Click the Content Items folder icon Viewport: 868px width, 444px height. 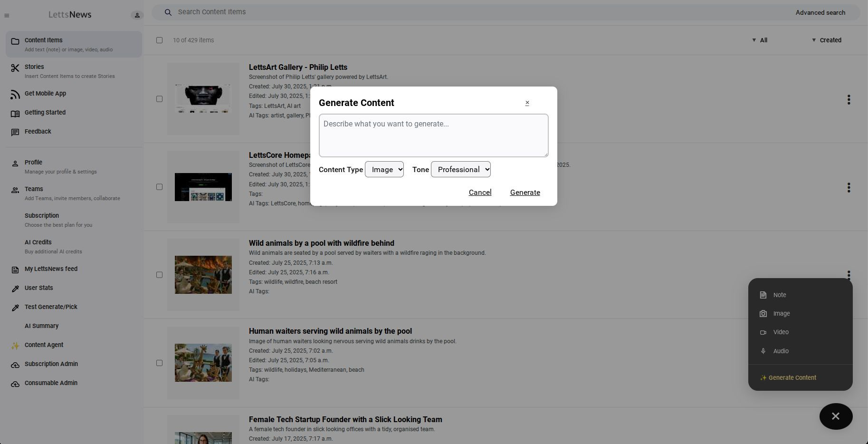tap(15, 41)
